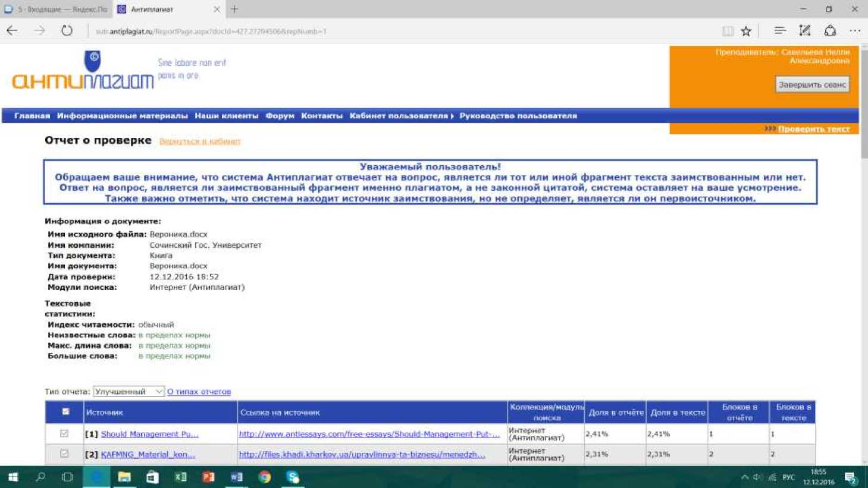Click the Доля в тексте column header
Viewport: 868px width, 488px height.
point(678,413)
